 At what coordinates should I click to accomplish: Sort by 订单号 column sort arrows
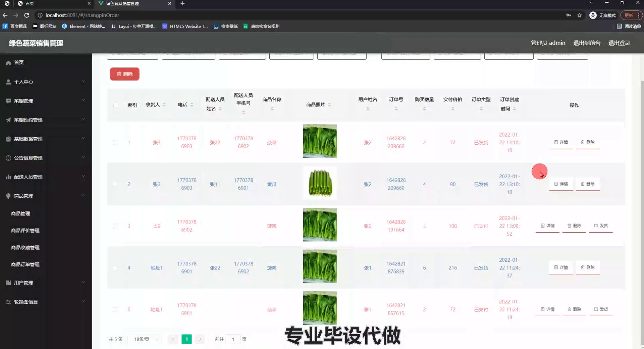click(396, 109)
